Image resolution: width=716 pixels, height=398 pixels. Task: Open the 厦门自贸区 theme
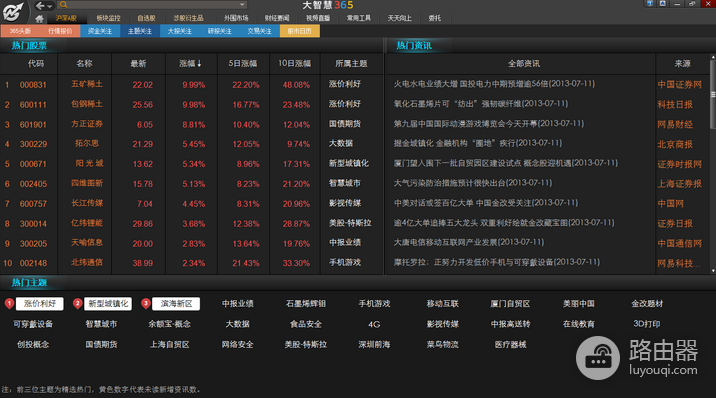510,304
